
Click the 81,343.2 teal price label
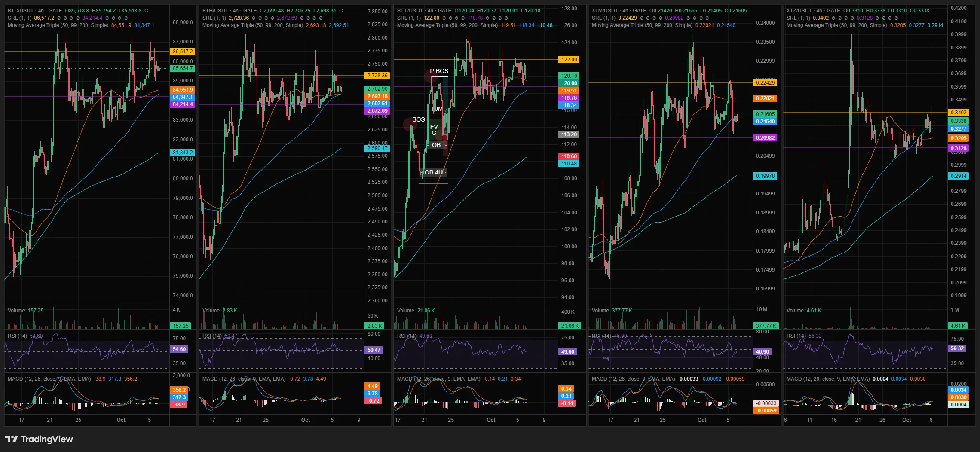(183, 153)
